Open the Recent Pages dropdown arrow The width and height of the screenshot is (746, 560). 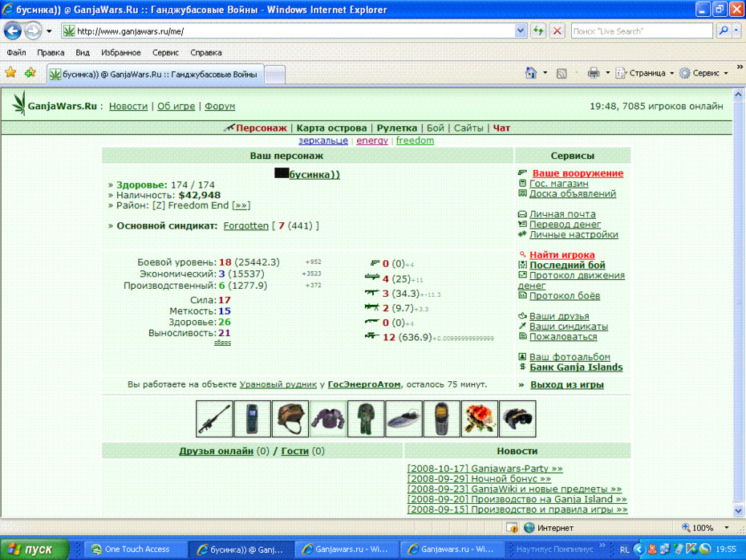pos(49,31)
